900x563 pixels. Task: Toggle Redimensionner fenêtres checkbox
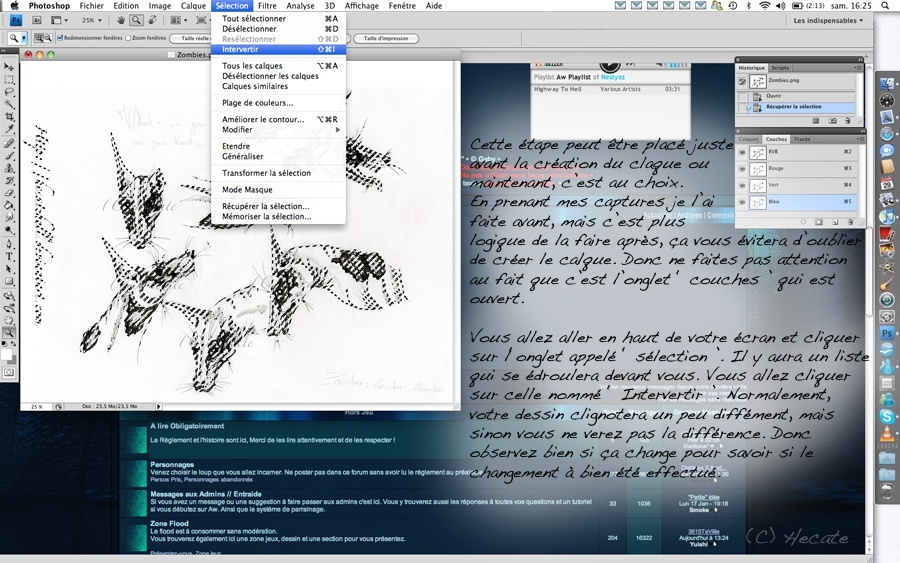pyautogui.click(x=60, y=38)
